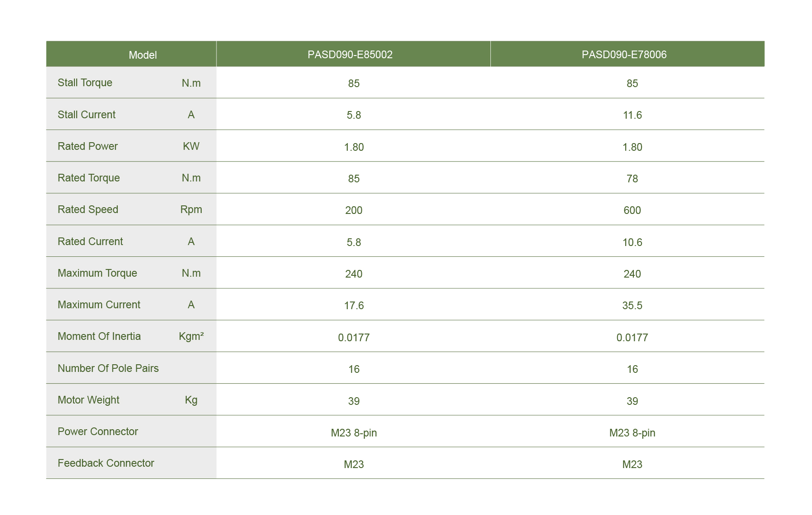
Task: Click the Feedback Connector label
Action: click(106, 463)
